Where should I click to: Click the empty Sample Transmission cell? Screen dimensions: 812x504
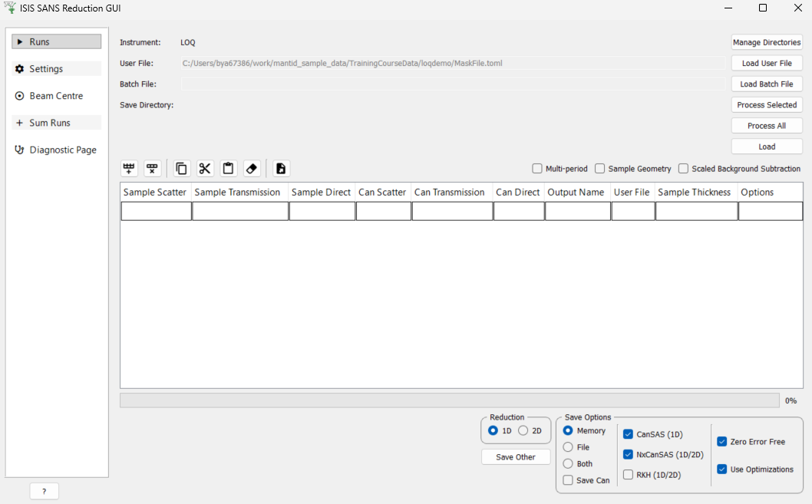(240, 211)
